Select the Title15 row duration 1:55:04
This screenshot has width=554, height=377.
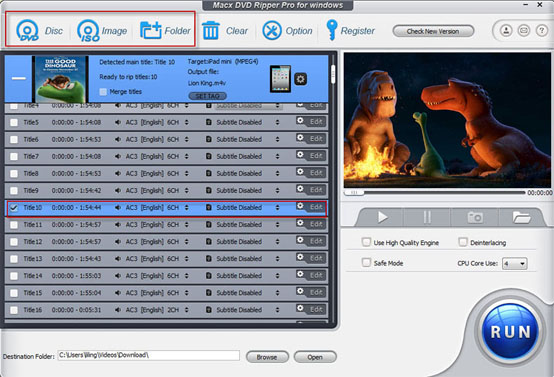(x=76, y=293)
